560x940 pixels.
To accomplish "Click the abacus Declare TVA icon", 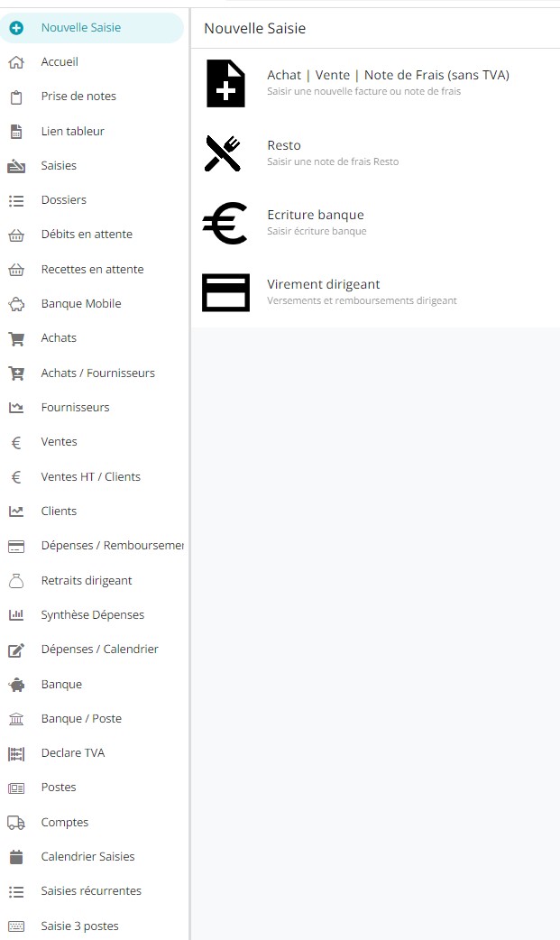I will tap(15, 753).
